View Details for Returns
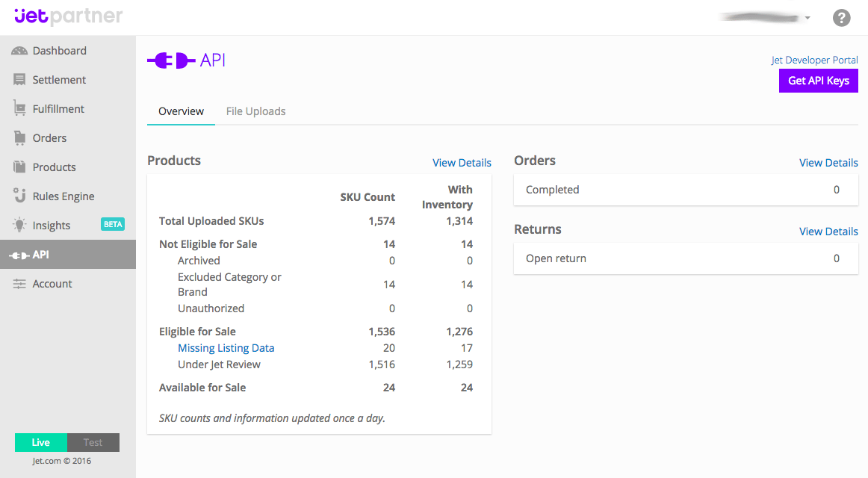The width and height of the screenshot is (868, 478). pyautogui.click(x=828, y=232)
